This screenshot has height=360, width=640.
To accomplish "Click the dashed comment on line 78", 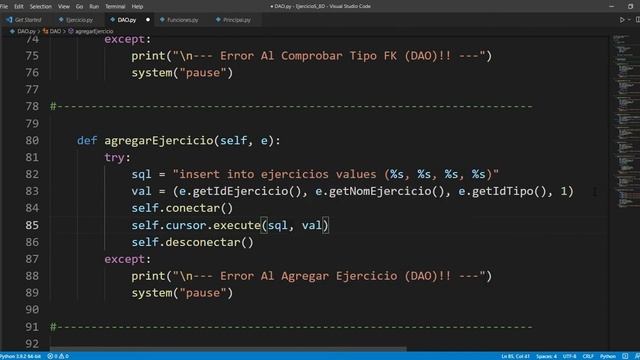I will coord(291,107).
